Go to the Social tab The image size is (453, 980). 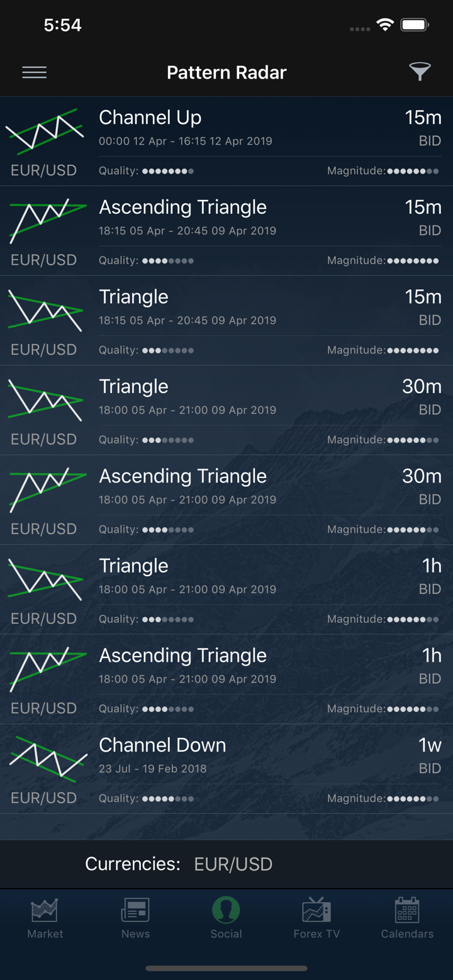[x=226, y=919]
